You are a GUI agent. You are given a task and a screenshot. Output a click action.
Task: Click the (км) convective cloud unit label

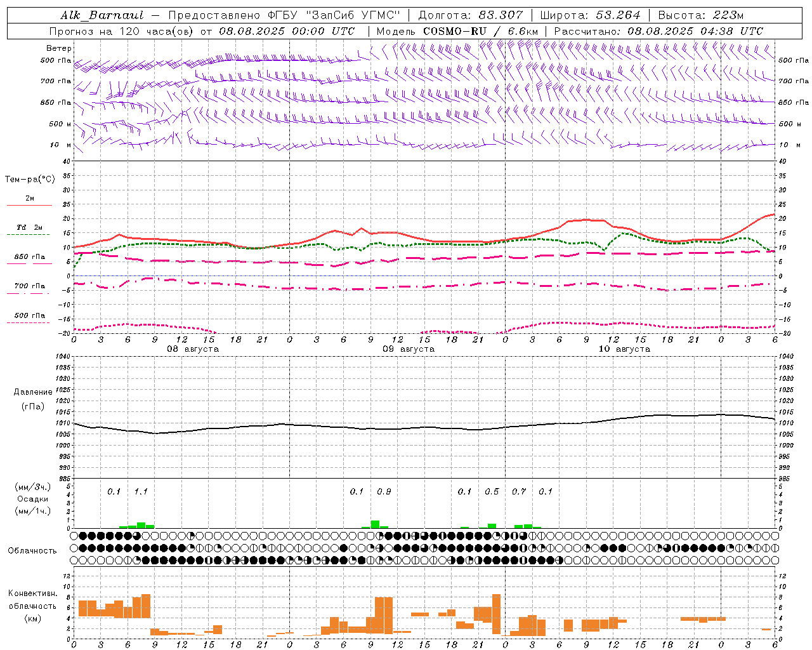pyautogui.click(x=33, y=619)
